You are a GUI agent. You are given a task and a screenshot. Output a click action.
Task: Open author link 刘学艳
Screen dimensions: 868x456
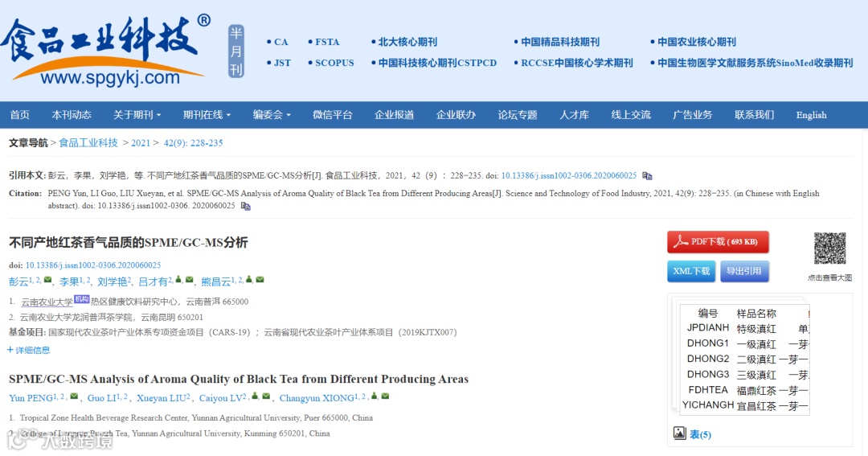[x=113, y=282]
